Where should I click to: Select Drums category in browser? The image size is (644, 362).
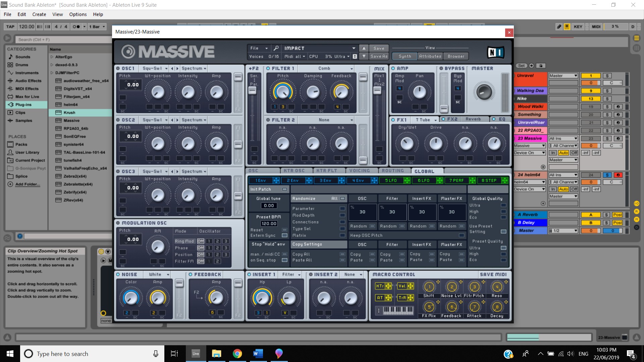click(21, 65)
